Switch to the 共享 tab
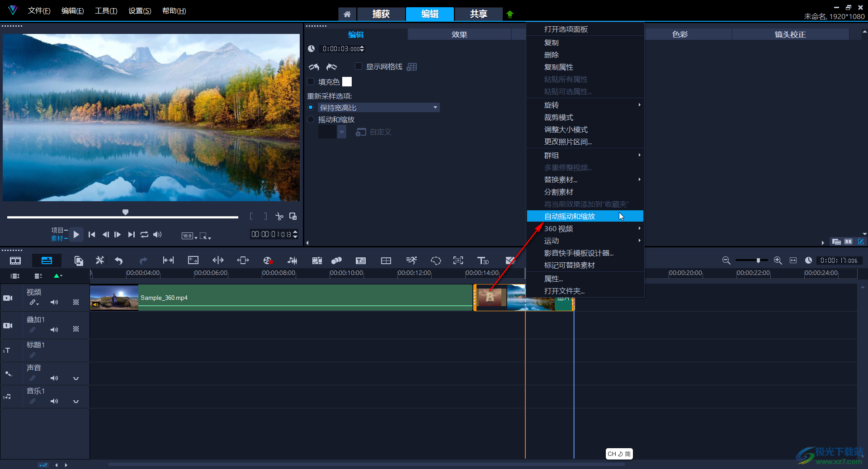 point(478,14)
